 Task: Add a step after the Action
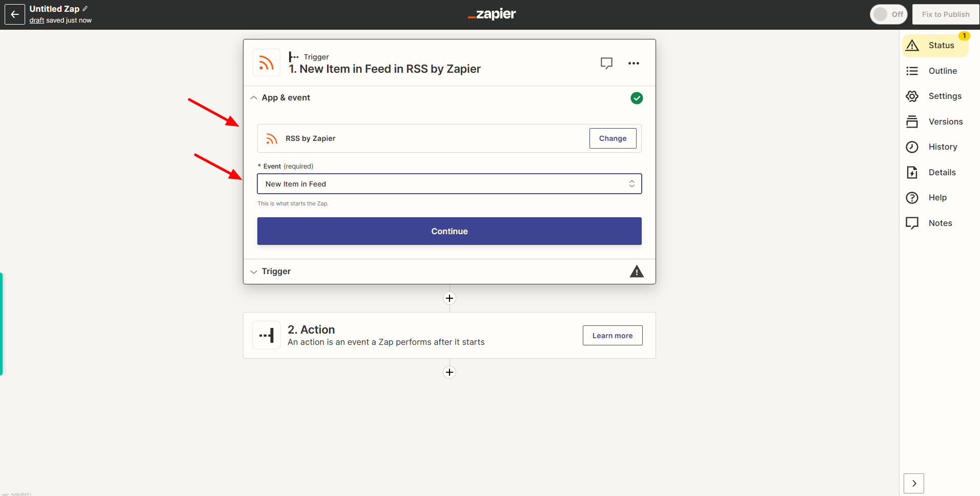[450, 372]
